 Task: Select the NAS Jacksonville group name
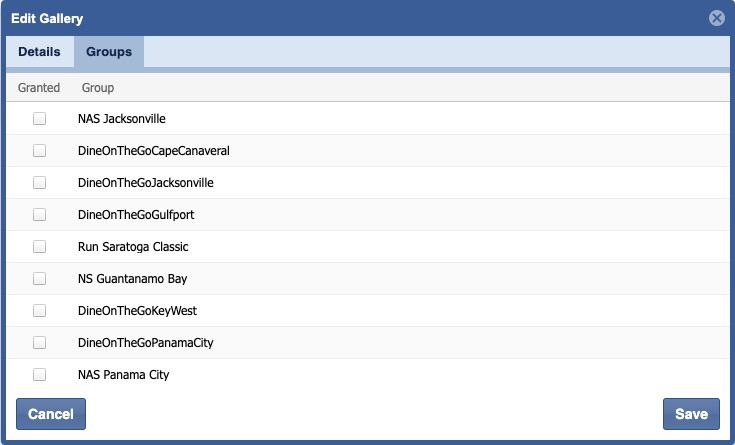tap(121, 119)
